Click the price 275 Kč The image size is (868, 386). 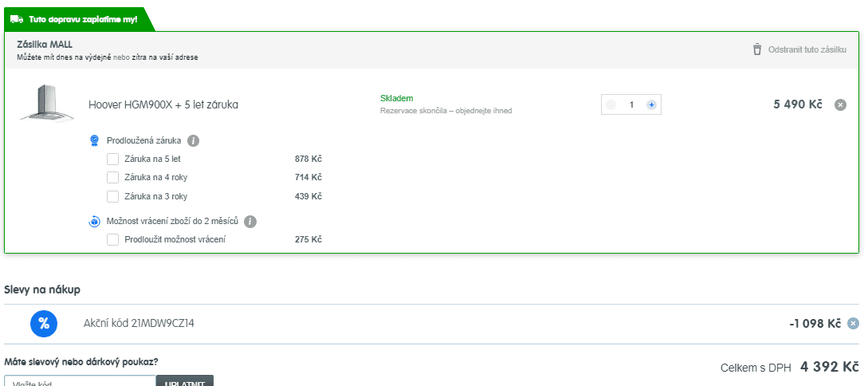pyautogui.click(x=308, y=240)
